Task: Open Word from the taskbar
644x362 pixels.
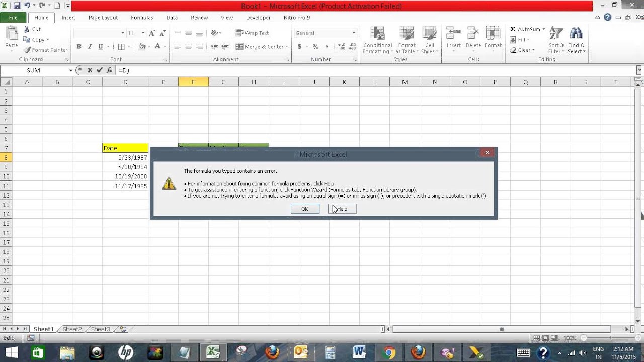Action: 359,352
